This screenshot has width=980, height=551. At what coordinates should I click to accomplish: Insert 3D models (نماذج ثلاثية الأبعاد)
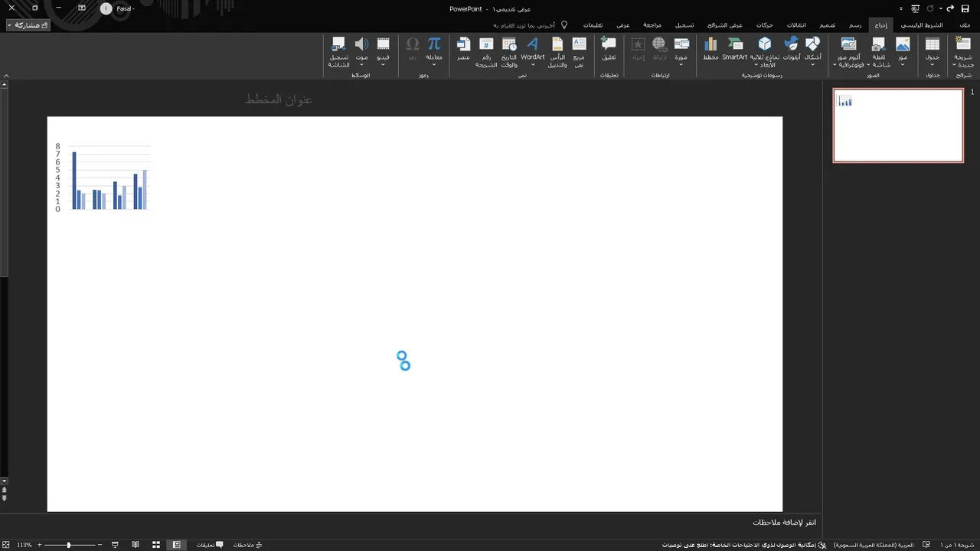pyautogui.click(x=765, y=51)
